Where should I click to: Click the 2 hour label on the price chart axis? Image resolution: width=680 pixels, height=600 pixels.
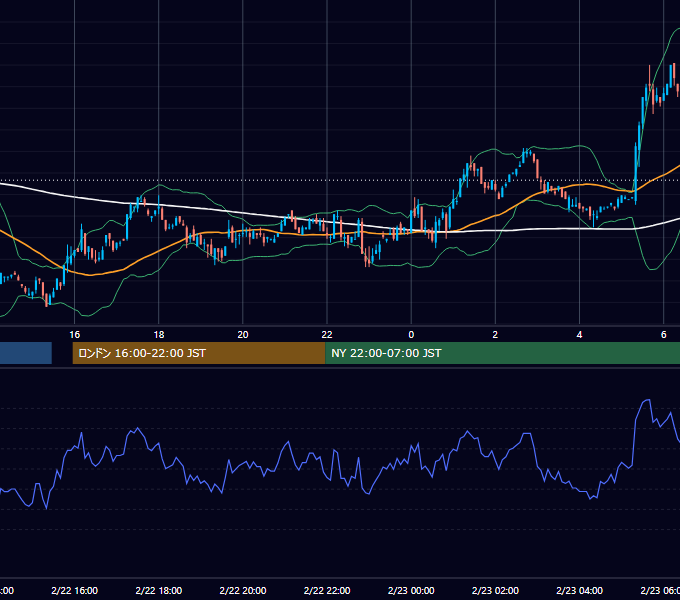point(495,335)
